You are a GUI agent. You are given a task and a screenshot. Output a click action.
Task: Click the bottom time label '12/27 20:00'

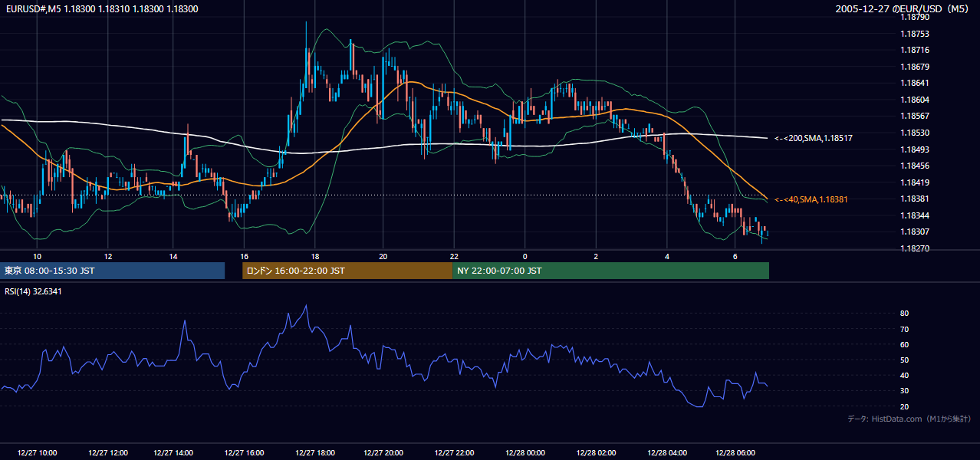click(x=383, y=452)
